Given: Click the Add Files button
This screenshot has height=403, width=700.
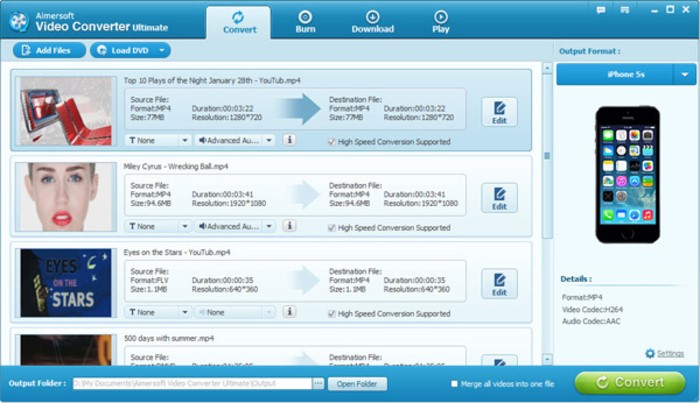Looking at the screenshot, I should point(49,50).
